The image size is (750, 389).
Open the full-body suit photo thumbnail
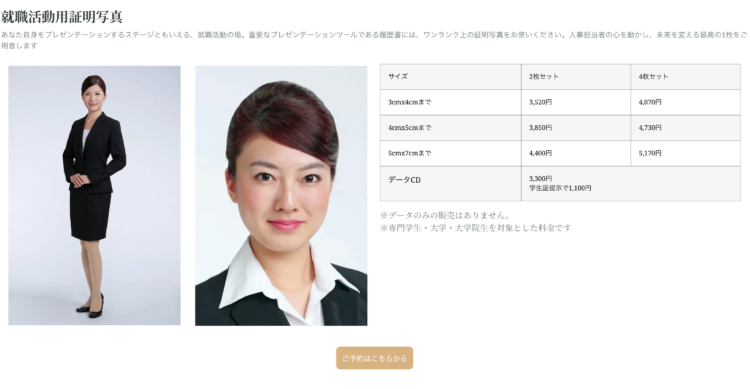click(x=94, y=196)
